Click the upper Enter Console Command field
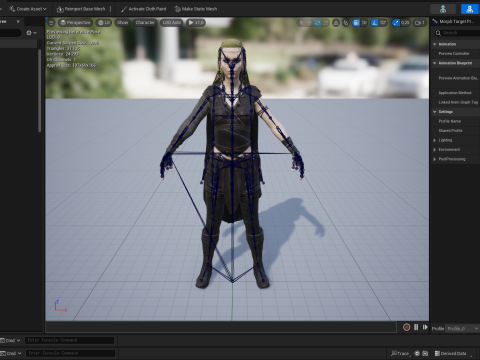 coord(70,340)
